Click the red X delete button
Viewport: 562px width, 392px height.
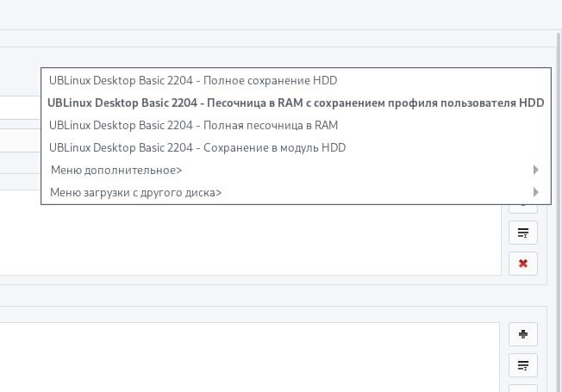[x=523, y=264]
